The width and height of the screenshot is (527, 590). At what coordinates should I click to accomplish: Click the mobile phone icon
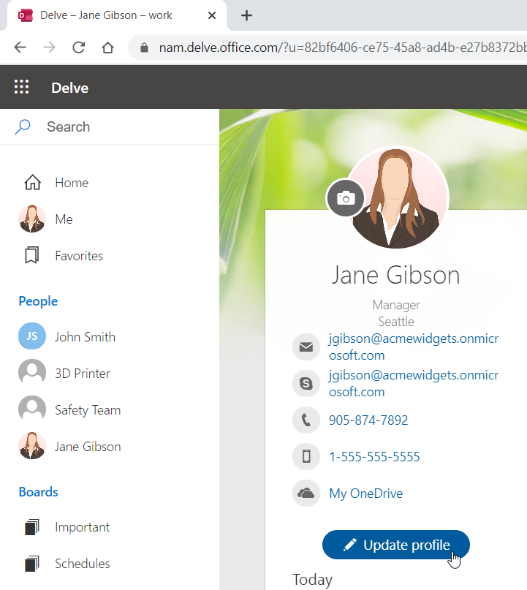point(306,456)
